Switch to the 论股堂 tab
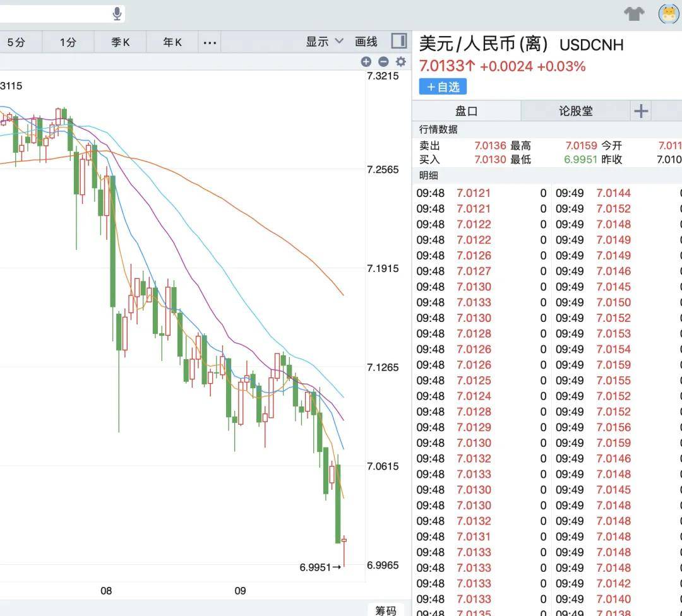This screenshot has width=682, height=616. [x=575, y=111]
